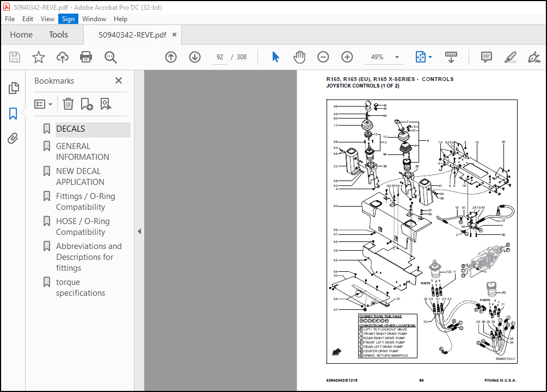Print the document
Screen dimensions: 547x392
click(86, 57)
